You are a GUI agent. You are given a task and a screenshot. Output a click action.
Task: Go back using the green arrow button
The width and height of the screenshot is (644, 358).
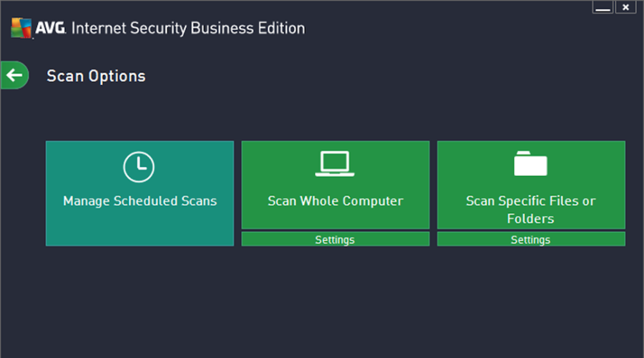click(15, 75)
